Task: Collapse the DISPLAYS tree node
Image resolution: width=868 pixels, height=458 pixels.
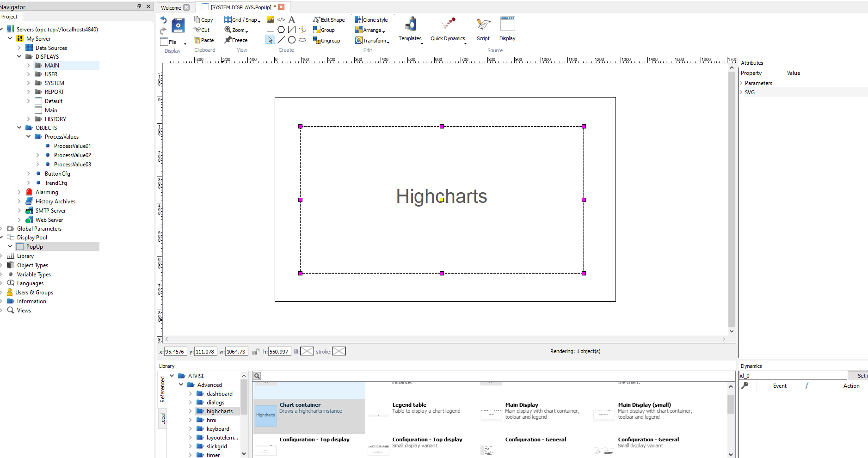Action: coord(19,57)
